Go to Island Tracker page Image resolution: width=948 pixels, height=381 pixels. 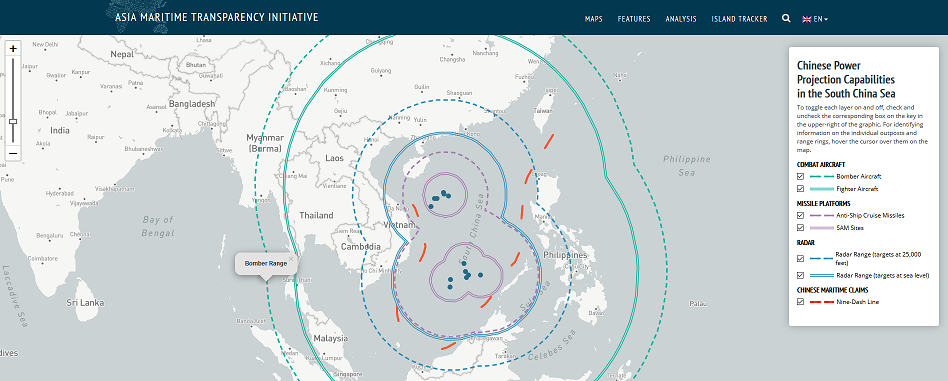[x=739, y=19]
